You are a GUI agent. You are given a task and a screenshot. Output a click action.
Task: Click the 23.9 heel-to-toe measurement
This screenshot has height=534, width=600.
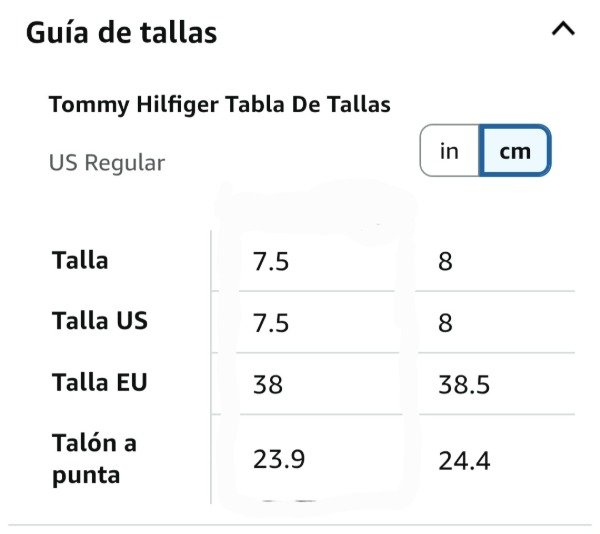[279, 459]
